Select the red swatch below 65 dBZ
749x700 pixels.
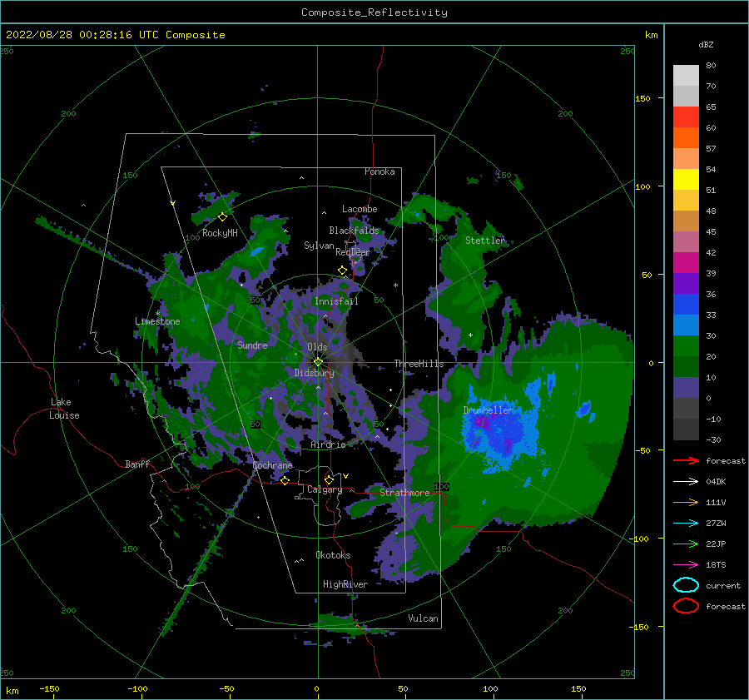click(686, 117)
